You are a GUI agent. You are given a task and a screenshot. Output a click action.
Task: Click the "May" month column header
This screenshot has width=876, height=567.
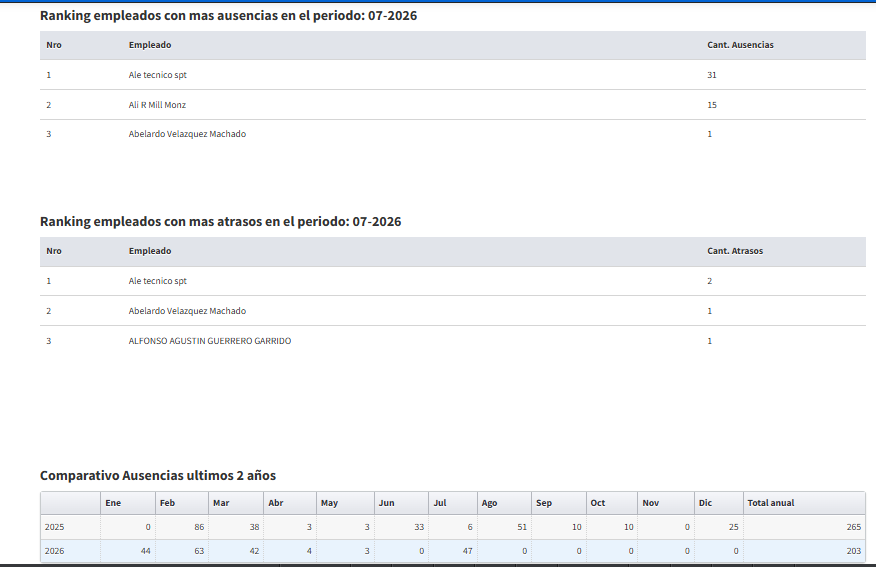[345, 503]
